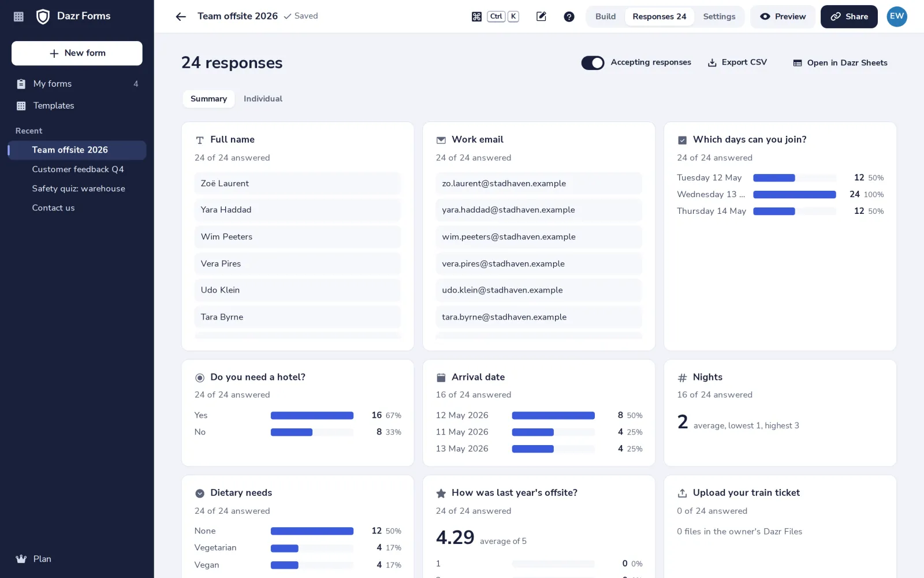Click yara.haddad@stadhaven.example email entry
Viewport: 924px width, 578px height.
tap(539, 210)
